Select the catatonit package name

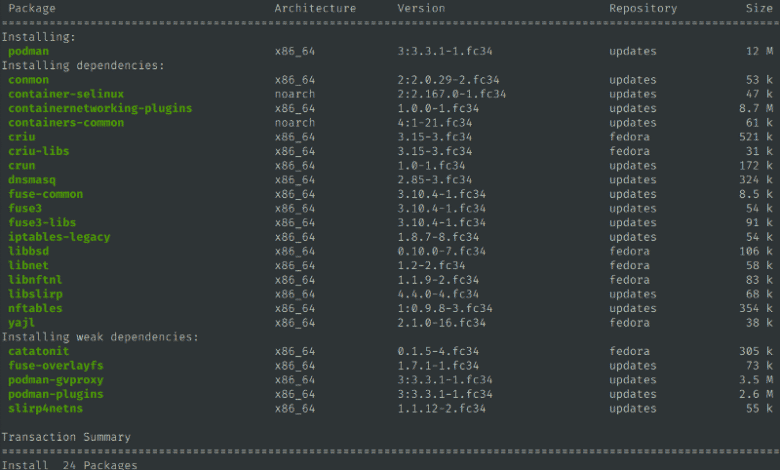[x=38, y=351]
